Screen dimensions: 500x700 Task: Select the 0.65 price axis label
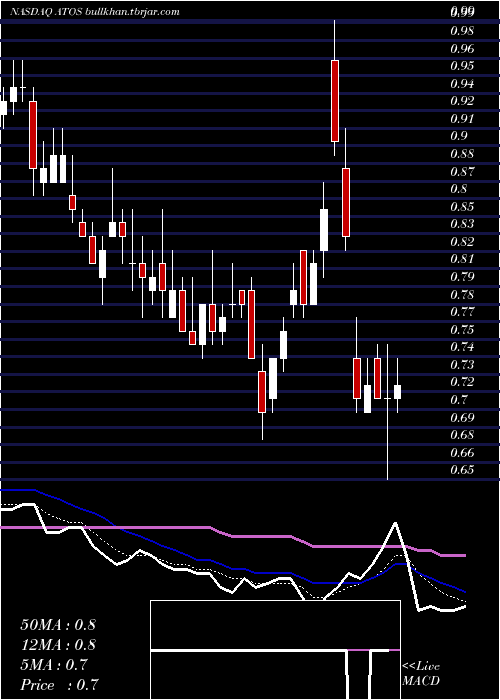click(x=462, y=470)
